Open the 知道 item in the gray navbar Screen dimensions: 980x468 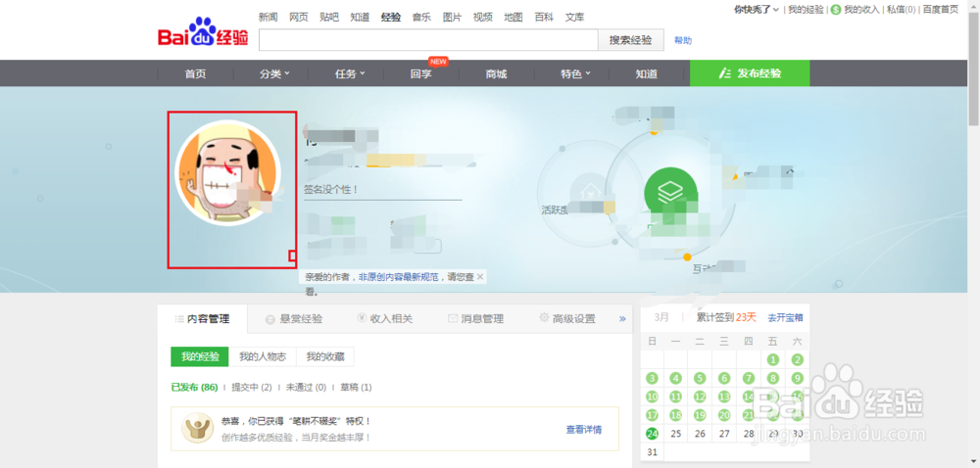point(646,73)
